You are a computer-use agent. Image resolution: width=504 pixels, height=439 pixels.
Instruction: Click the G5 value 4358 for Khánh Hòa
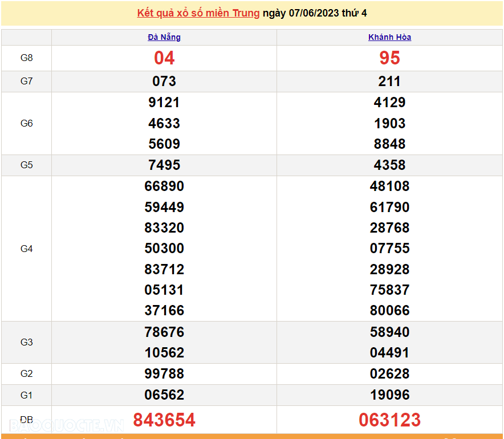tap(389, 165)
